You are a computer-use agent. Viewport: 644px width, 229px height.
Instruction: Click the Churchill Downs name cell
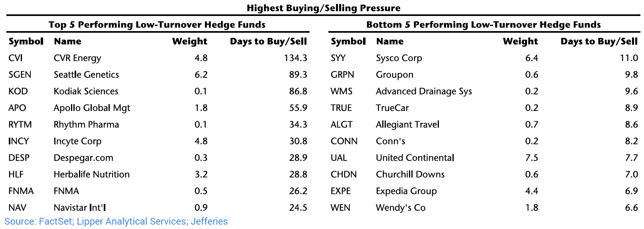[x=410, y=174]
